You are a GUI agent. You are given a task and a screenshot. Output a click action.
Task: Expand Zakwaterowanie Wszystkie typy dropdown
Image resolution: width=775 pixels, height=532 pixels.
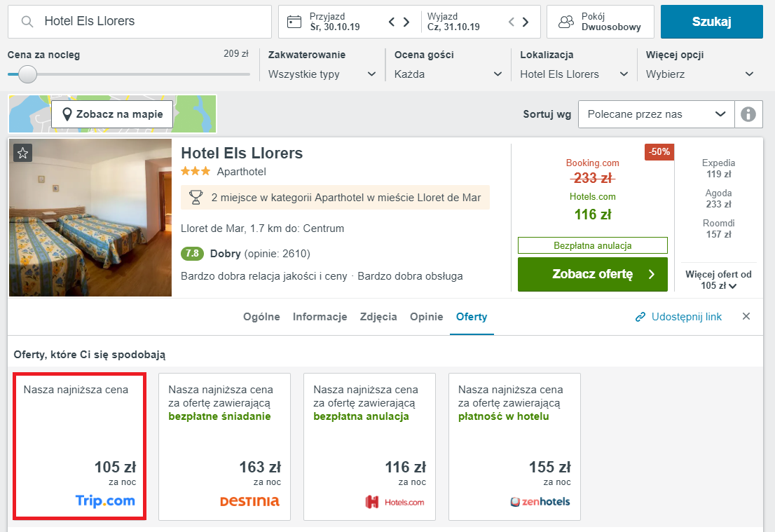322,74
